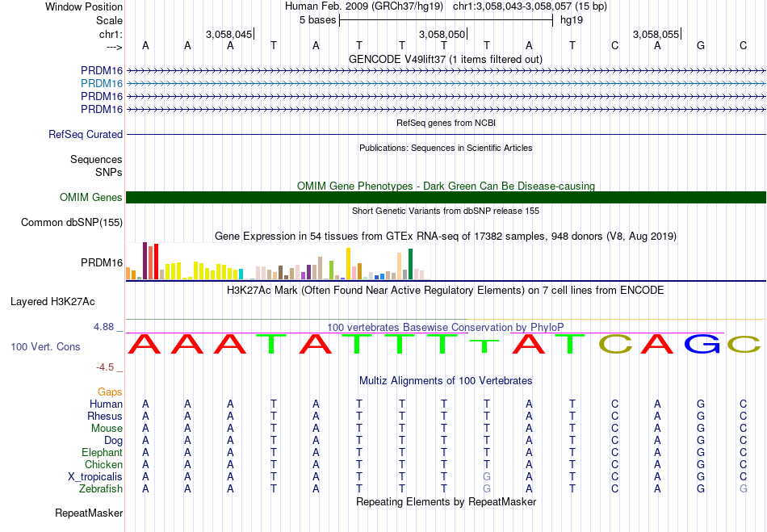Click the blue G conservation logo letter
This screenshot has height=532, width=767.
click(702, 344)
